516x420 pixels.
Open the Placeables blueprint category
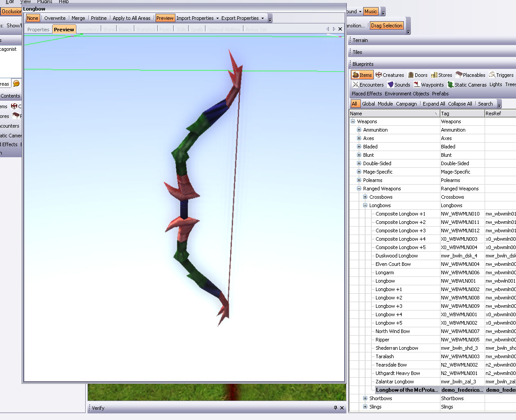(x=470, y=75)
